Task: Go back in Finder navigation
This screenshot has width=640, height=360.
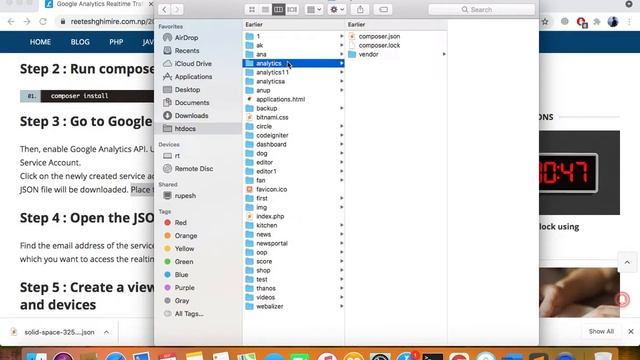Action: coord(164,9)
